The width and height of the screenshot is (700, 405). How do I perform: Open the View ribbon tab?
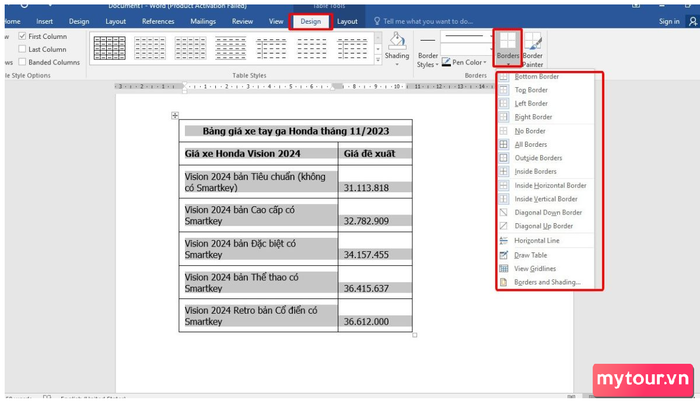pyautogui.click(x=276, y=21)
